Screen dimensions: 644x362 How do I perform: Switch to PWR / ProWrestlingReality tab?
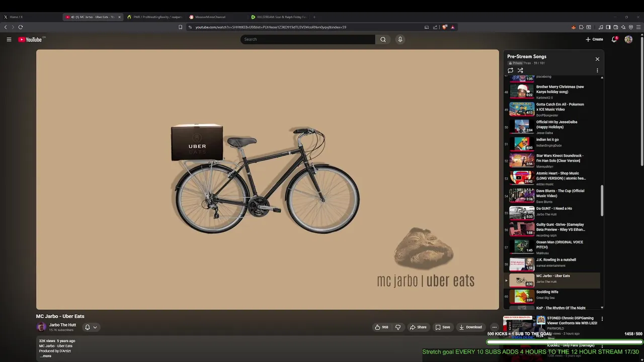pos(155,17)
